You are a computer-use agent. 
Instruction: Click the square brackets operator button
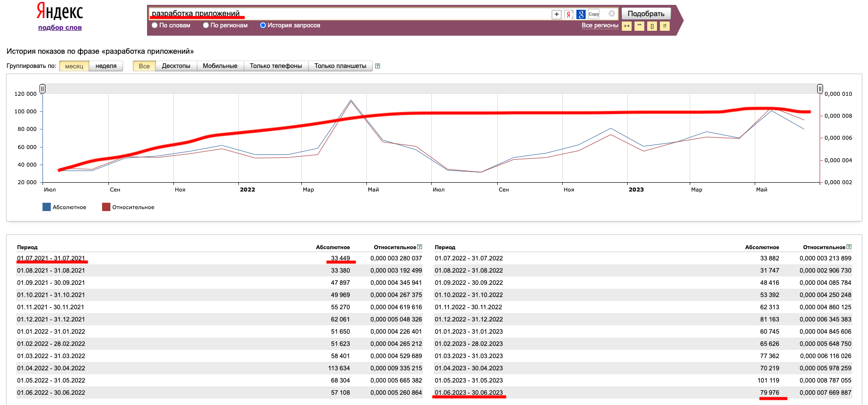click(x=652, y=26)
